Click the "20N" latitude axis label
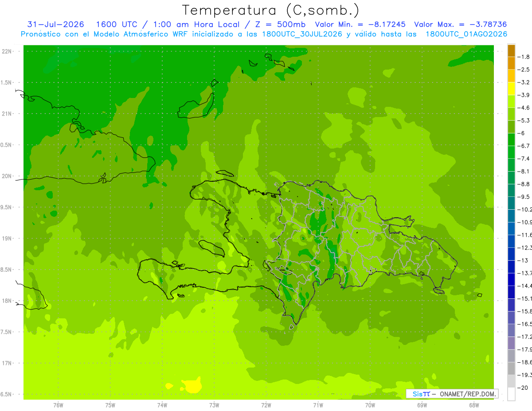This screenshot has width=532, height=411. click(x=6, y=176)
